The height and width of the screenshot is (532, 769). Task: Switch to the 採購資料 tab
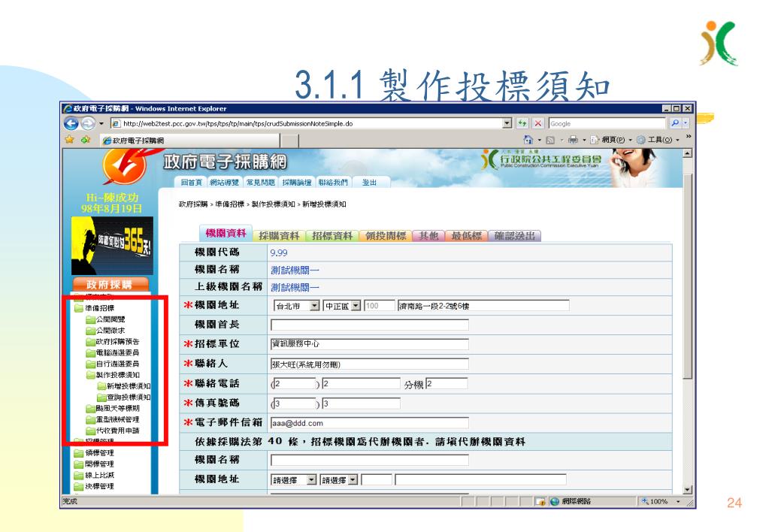click(279, 236)
